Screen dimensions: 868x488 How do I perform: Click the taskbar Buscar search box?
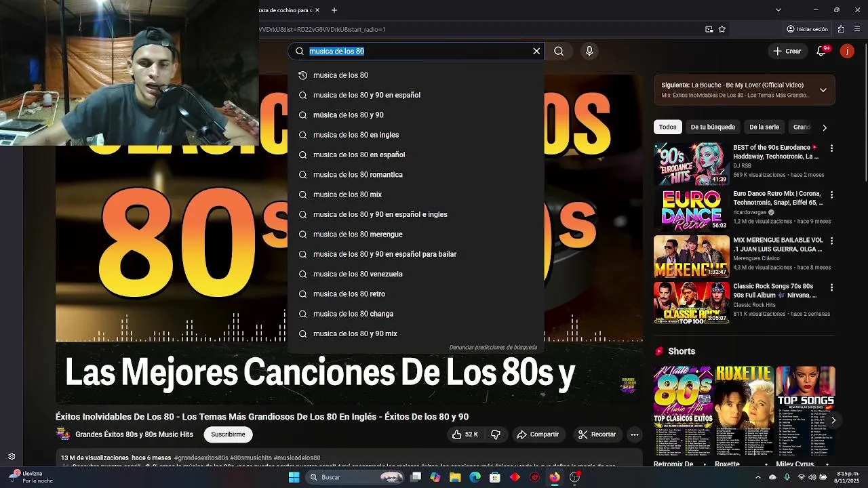pos(355,477)
